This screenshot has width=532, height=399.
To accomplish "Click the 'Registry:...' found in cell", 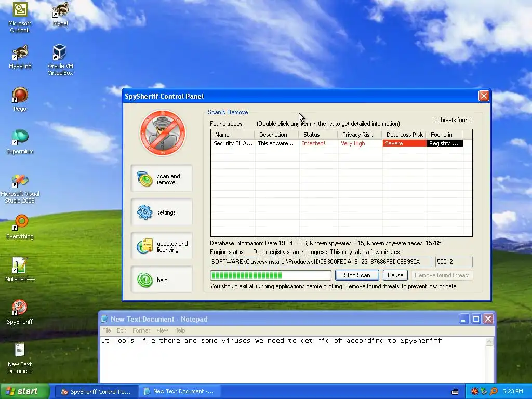I will pyautogui.click(x=445, y=143).
